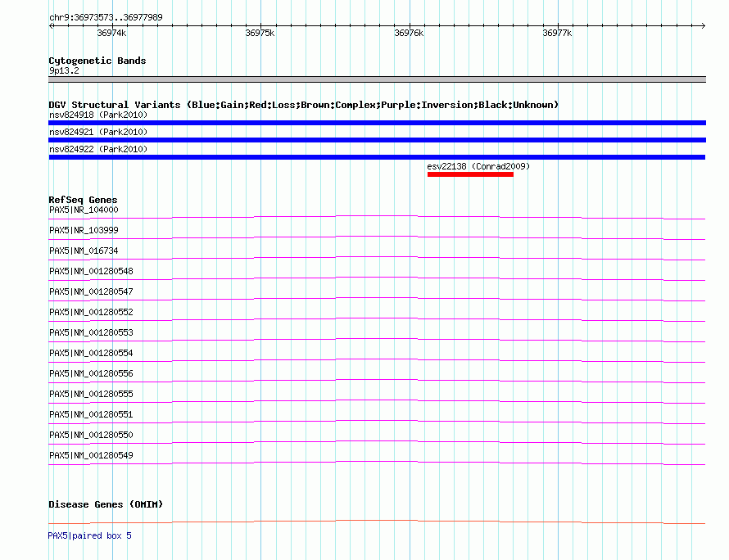Select the Cytogenetic Bands track title
Screen dimensions: 729x560
coord(97,61)
